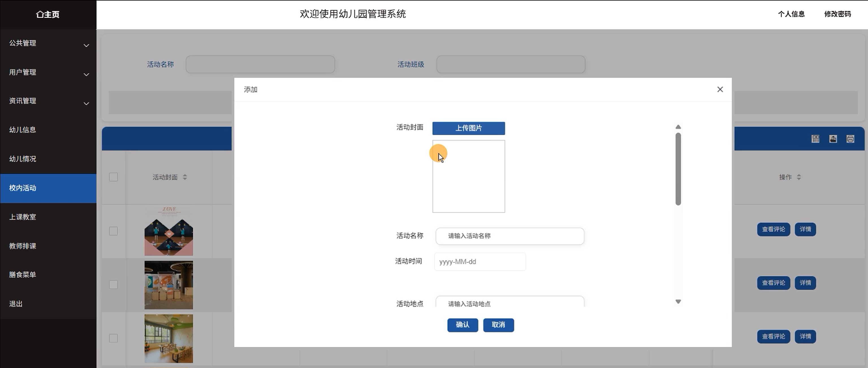Viewport: 868px width, 368px height.
Task: Click dialog scroll up arrow
Action: [x=678, y=127]
